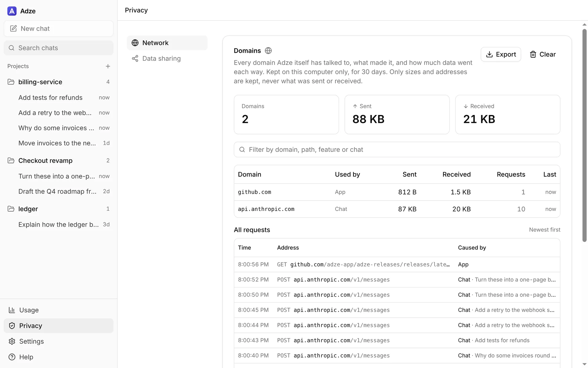This screenshot has height=368, width=588.
Task: Open the Help page
Action: point(58,357)
